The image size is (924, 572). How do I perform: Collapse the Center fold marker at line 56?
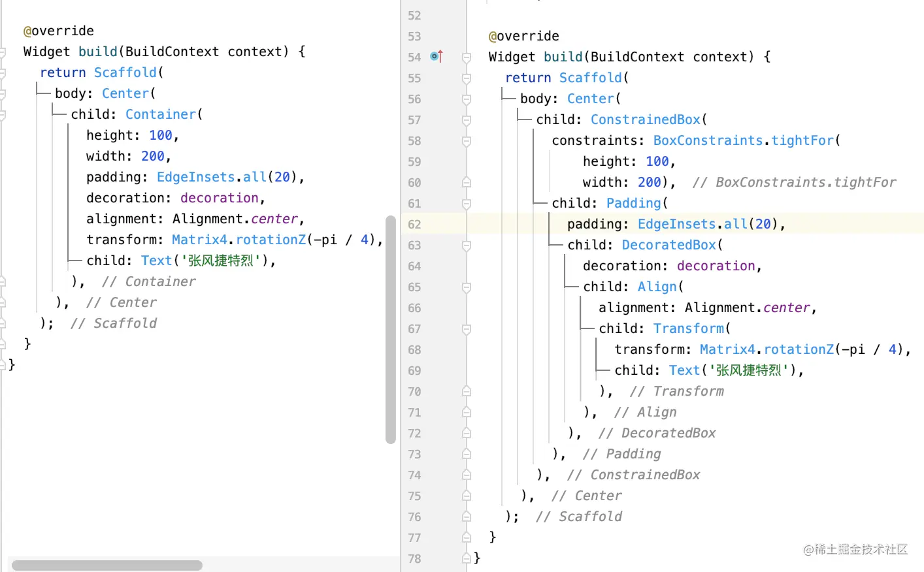pyautogui.click(x=467, y=99)
